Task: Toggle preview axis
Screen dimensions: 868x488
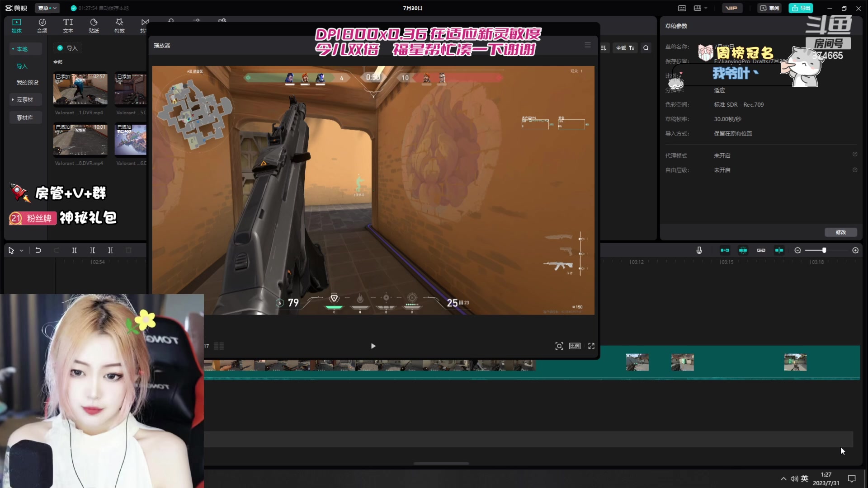Action: point(779,250)
